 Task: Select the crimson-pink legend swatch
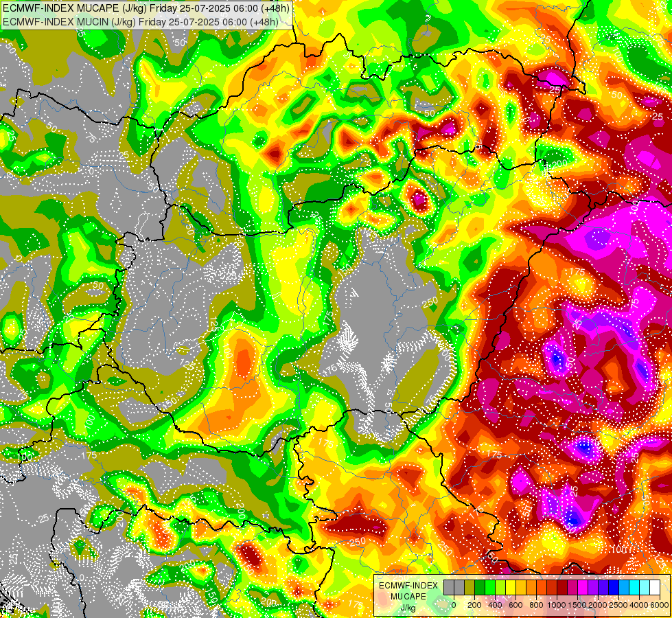(573, 587)
